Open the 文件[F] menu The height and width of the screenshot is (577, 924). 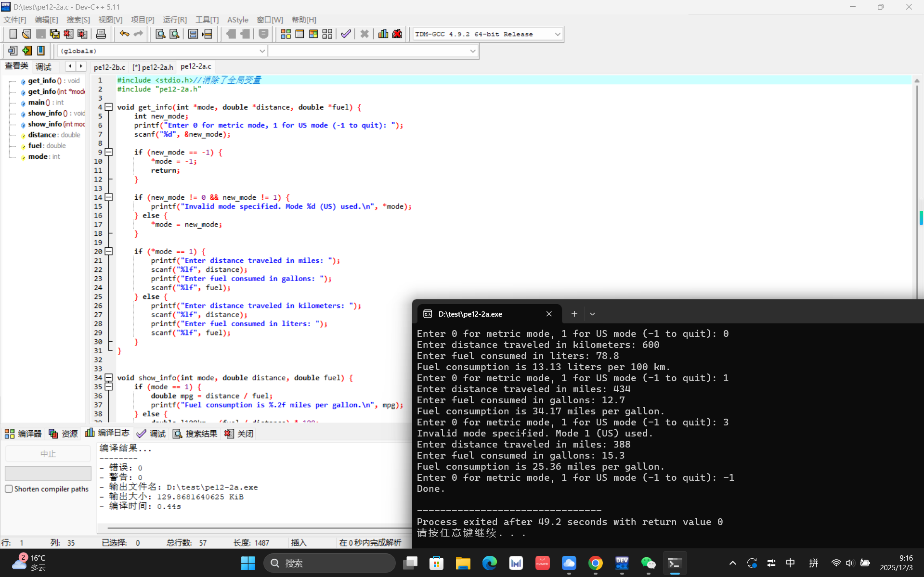pos(15,20)
